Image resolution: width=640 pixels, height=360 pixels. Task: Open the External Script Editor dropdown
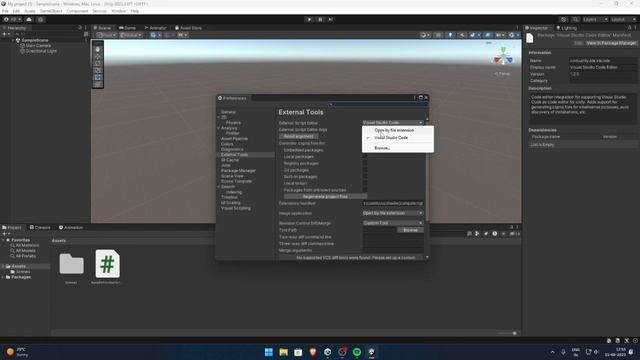point(392,122)
